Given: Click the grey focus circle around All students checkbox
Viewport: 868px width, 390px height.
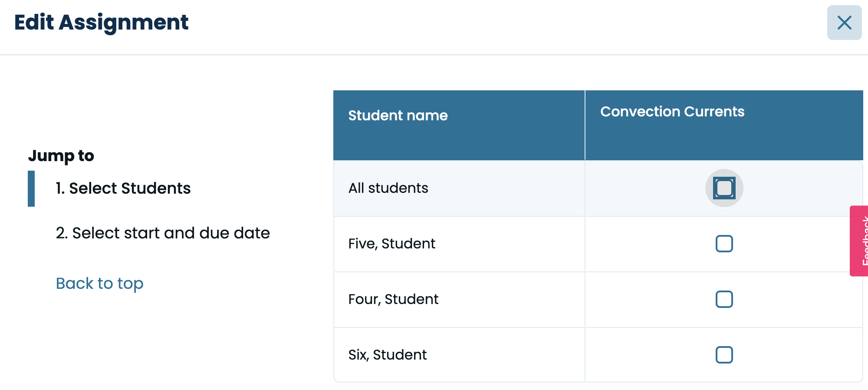Looking at the screenshot, I should [724, 188].
